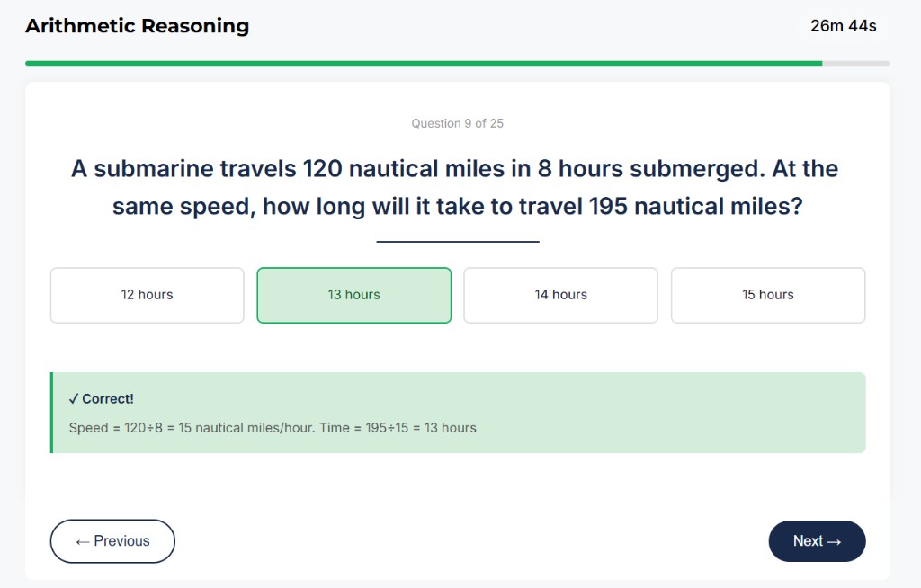Click the "Question 9 of 25" label
The height and width of the screenshot is (588, 921).
(457, 123)
